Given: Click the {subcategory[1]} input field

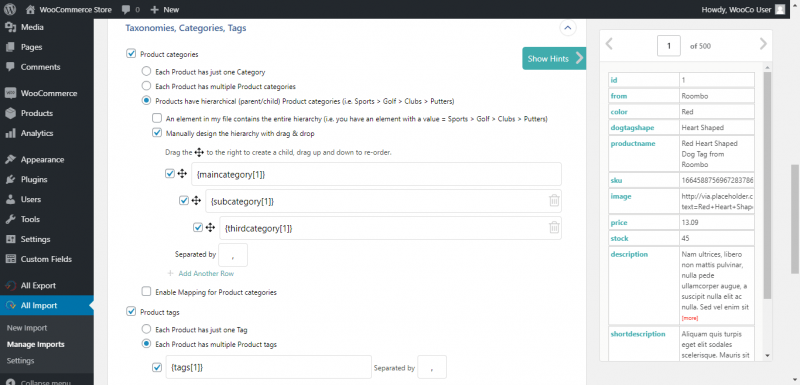Looking at the screenshot, I should 384,201.
